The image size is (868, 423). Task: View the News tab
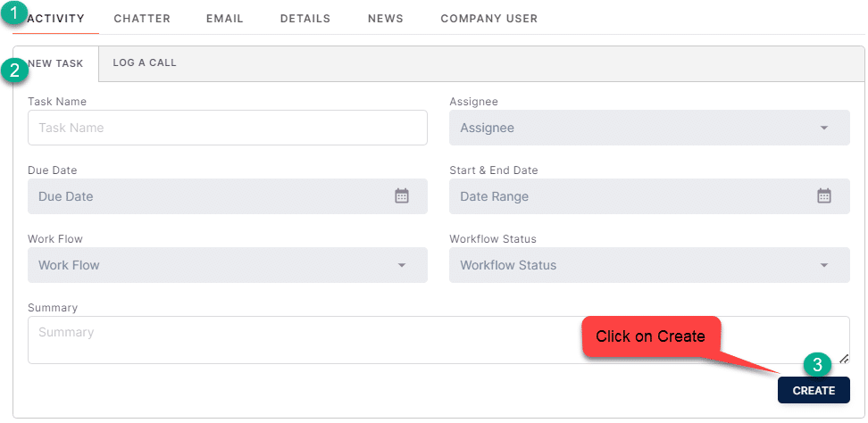(x=385, y=18)
